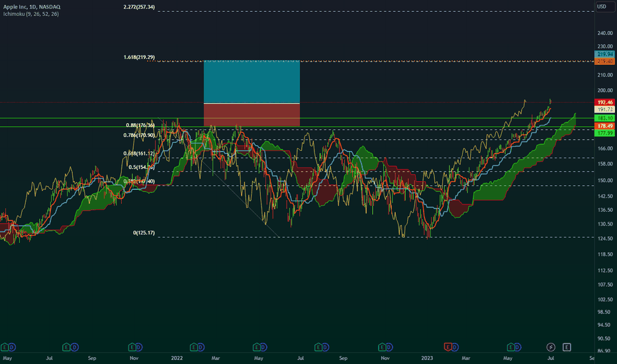Open the November 2021 dividend (D) marker
The width and height of the screenshot is (617, 364).
pyautogui.click(x=139, y=347)
